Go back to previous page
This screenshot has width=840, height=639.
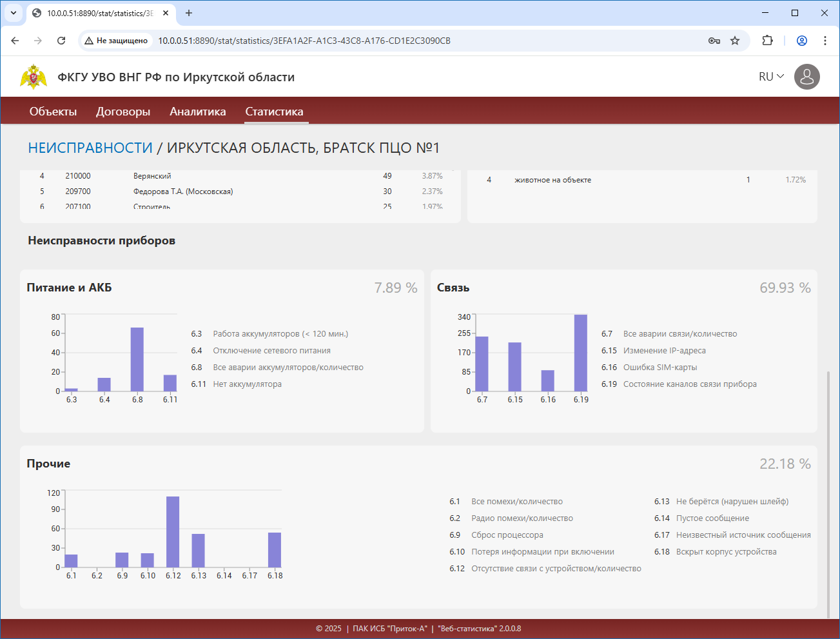(x=15, y=41)
